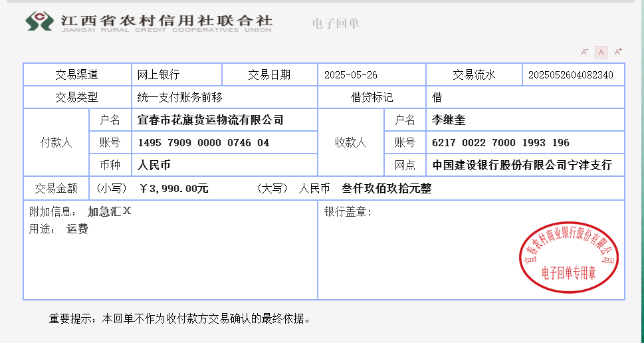
Task: Select payee branch 中国建设银行股份有限公司宁津支行
Action: [x=522, y=165]
